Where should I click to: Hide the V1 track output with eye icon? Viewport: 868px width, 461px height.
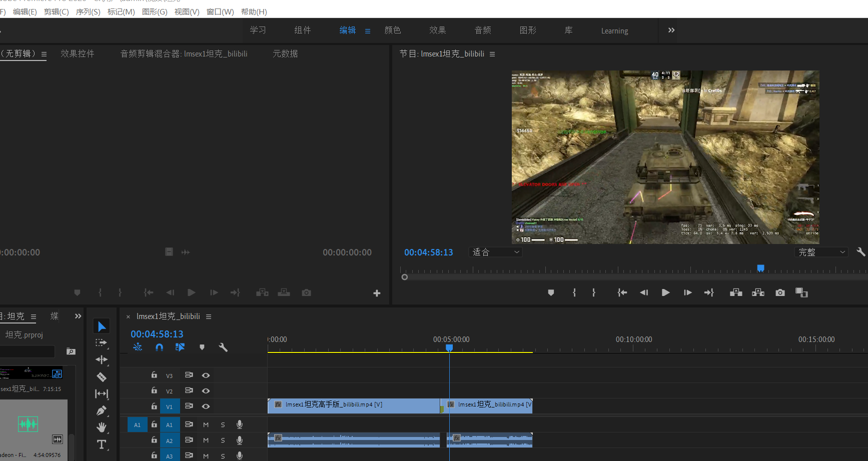click(x=206, y=406)
